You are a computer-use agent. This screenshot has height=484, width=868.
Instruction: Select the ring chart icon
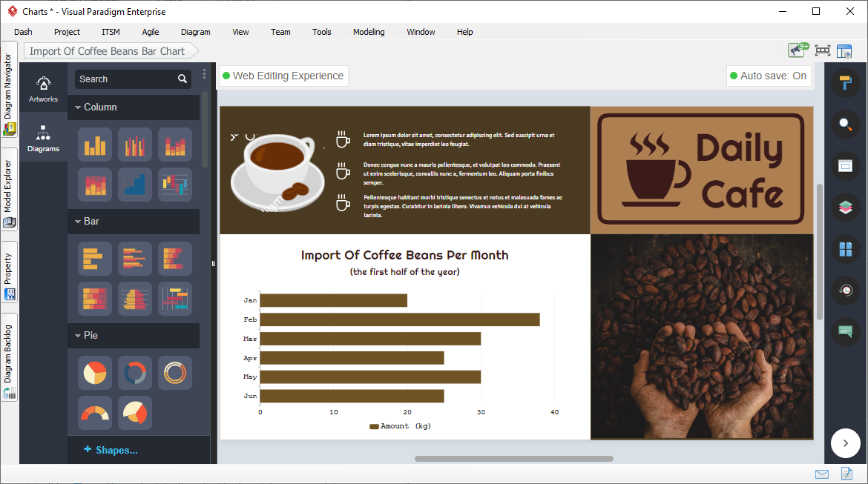click(175, 373)
